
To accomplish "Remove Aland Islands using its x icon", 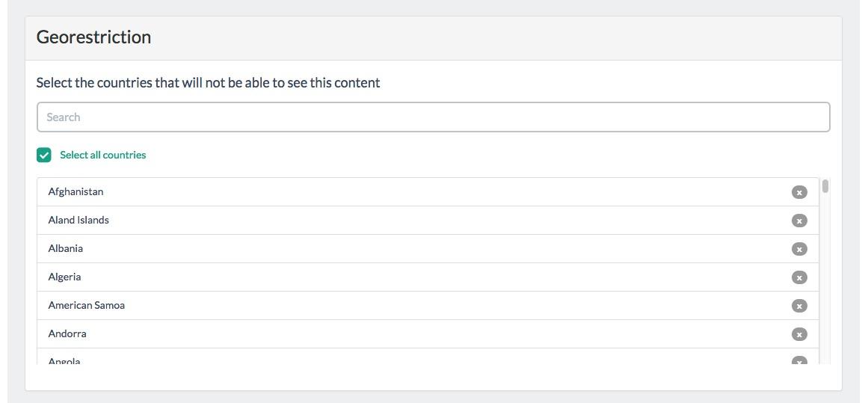I will (x=799, y=221).
